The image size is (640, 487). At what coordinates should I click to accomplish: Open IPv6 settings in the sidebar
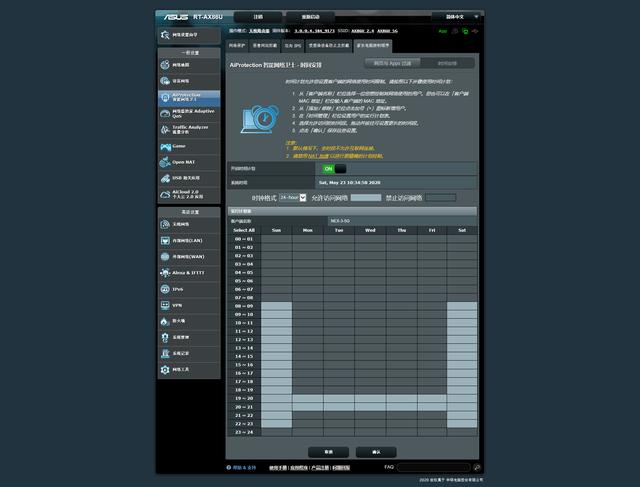(189, 289)
